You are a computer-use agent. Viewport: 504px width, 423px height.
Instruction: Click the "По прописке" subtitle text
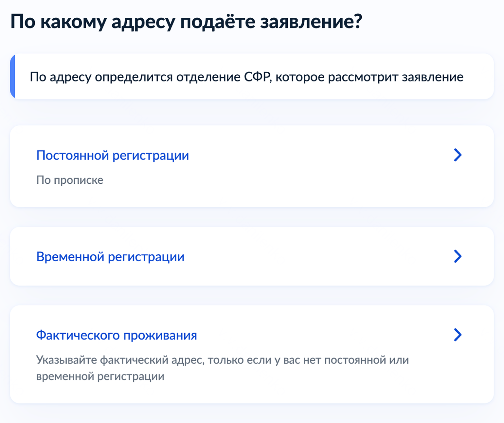[x=70, y=180]
